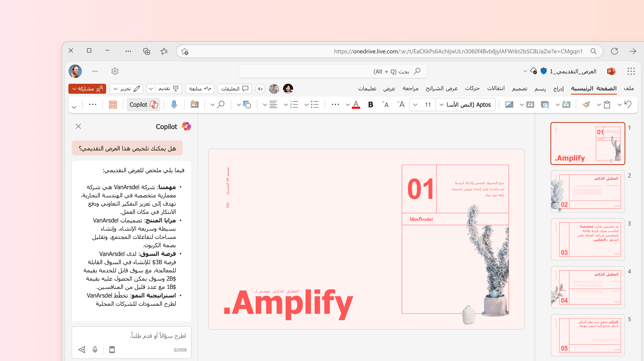Click مشاركة Share button
Image resolution: width=644 pixels, height=361 pixels.
click(87, 88)
